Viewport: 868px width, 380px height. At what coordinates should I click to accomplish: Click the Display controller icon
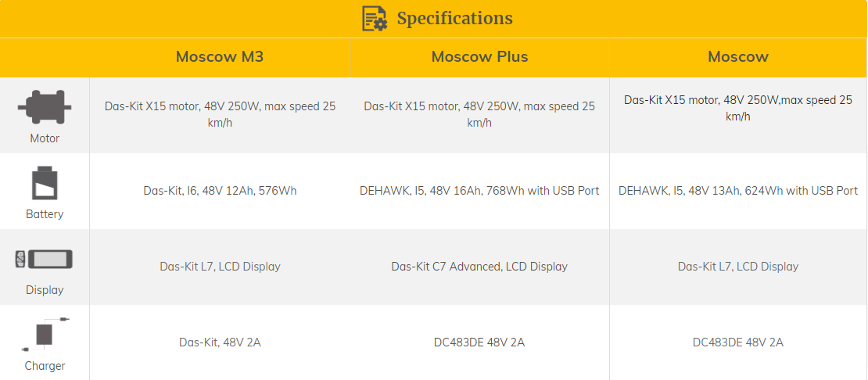tap(44, 260)
